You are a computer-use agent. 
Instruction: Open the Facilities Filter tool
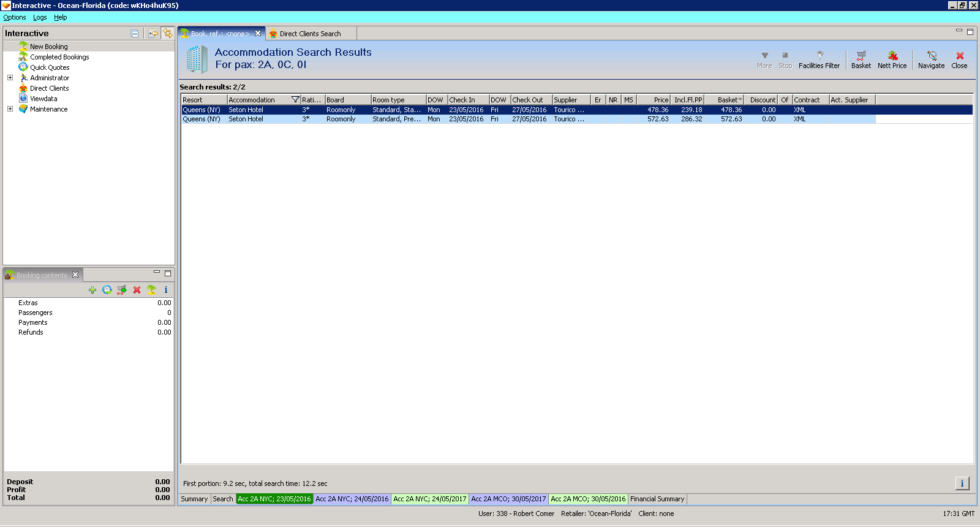tap(819, 60)
